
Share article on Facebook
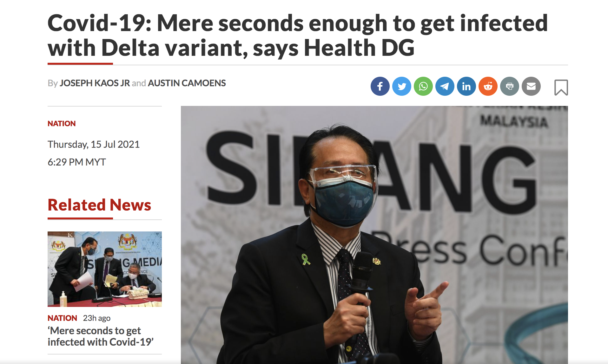pyautogui.click(x=380, y=86)
